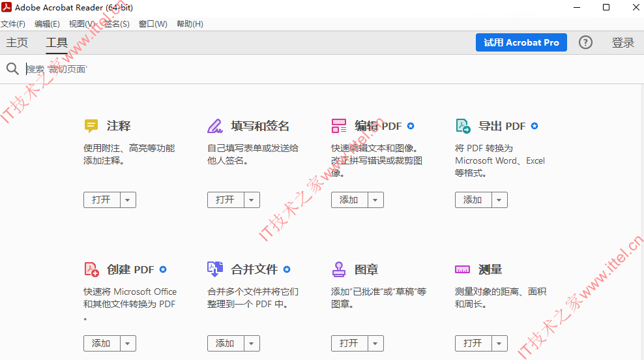The height and width of the screenshot is (360, 644).
Task: Click the search magnifier icon
Action: (x=13, y=68)
